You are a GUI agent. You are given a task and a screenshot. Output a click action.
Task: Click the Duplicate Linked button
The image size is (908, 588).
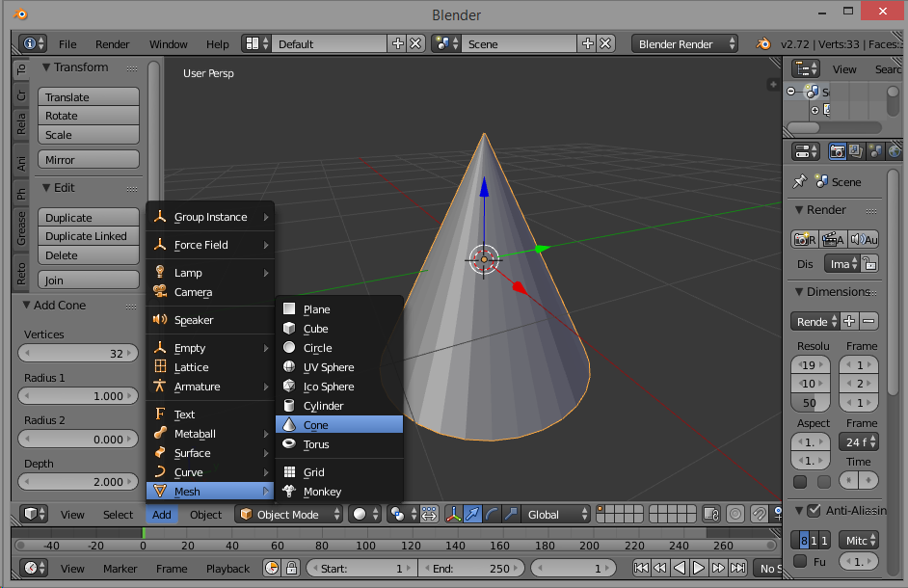click(89, 236)
